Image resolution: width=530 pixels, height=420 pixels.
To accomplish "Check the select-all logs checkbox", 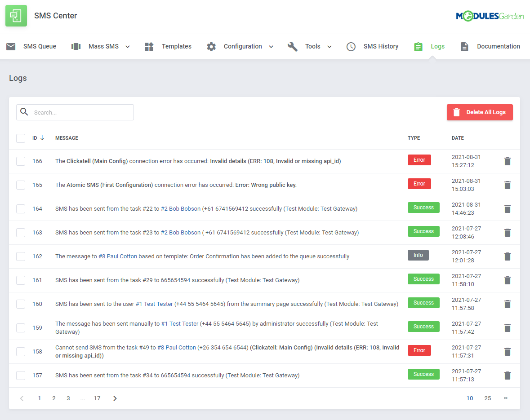I will pos(21,138).
